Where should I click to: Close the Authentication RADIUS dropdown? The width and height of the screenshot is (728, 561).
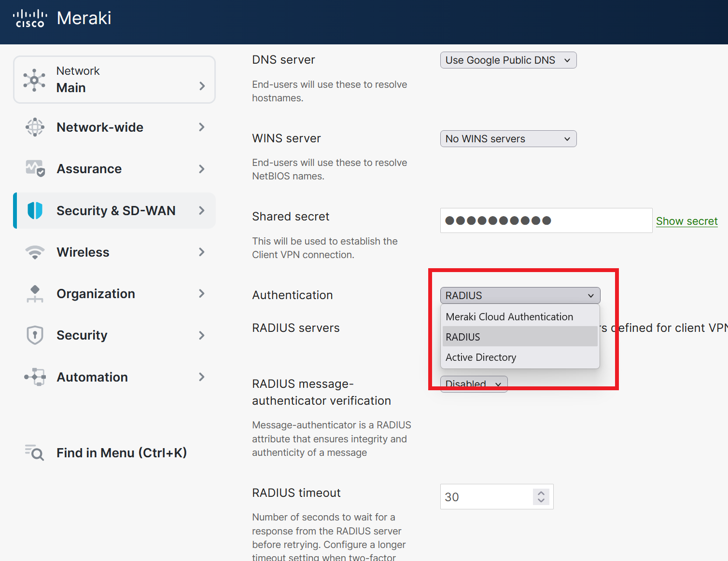click(x=520, y=296)
